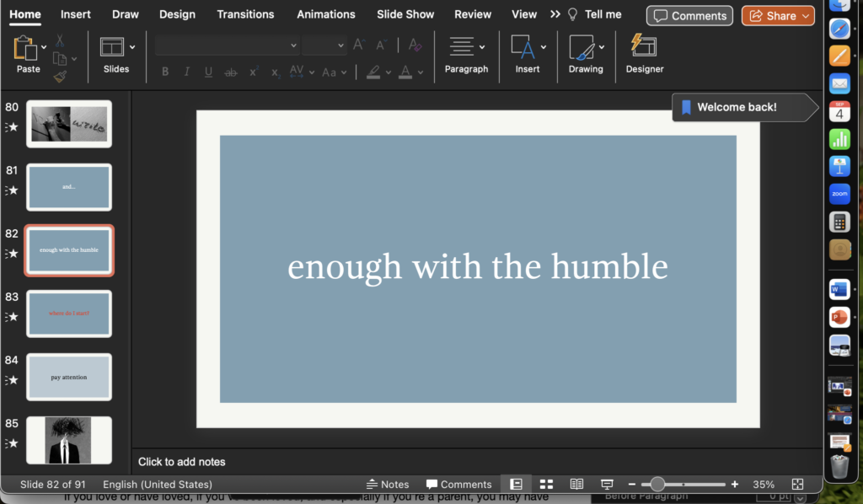Select slide 80 thumbnail
This screenshot has width=863, height=504.
[69, 124]
